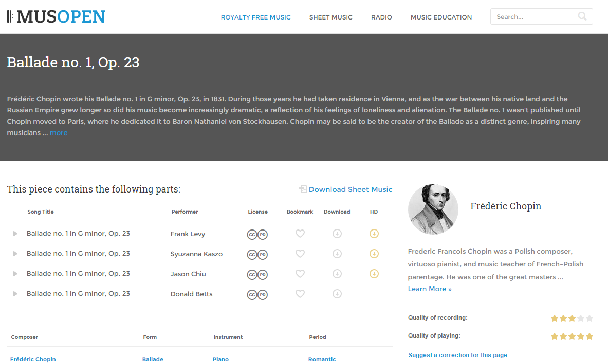Suggest a correction for this page
Viewport: 608px width, 364px height.
point(457,355)
